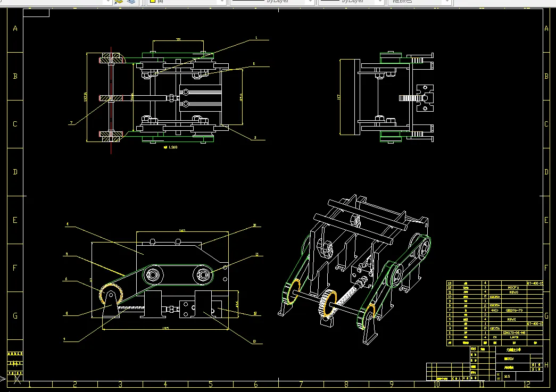Click part balloon number 4

click(67, 224)
